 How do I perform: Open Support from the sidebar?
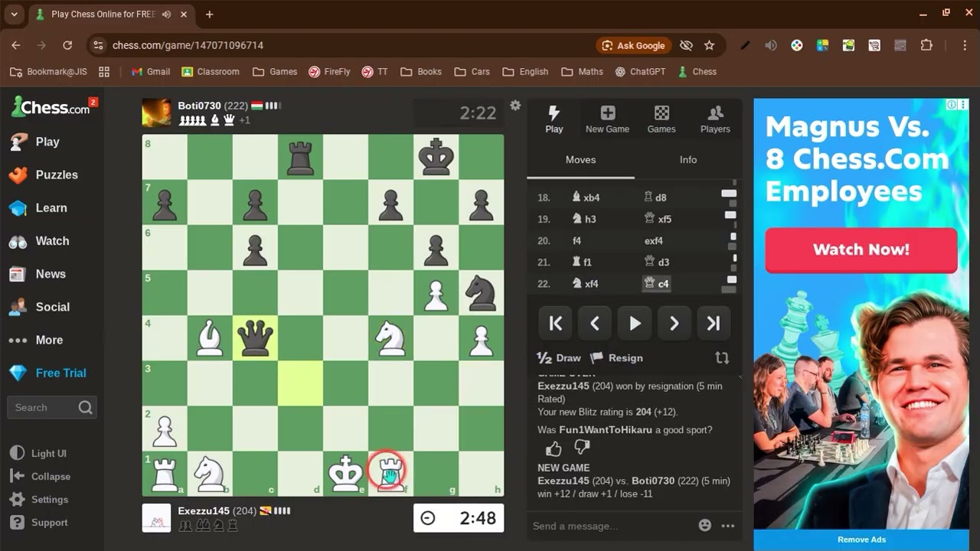coord(40,522)
